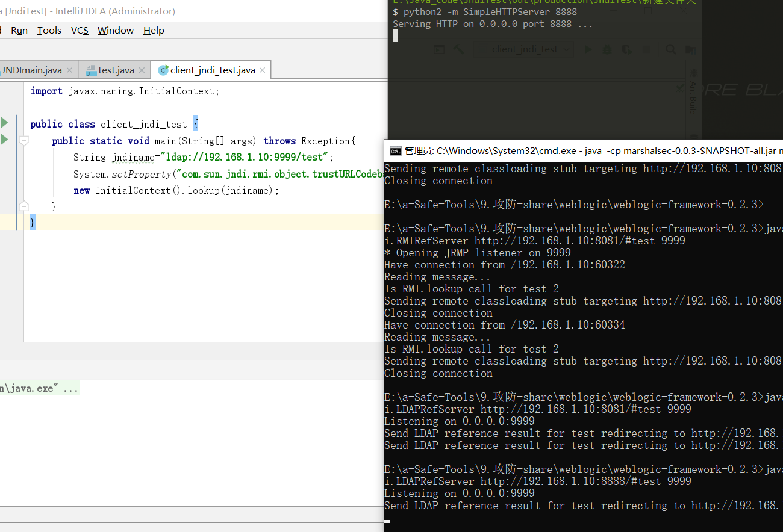
Task: Click the class icon on client_jndi_test.java tab
Action: coord(163,70)
